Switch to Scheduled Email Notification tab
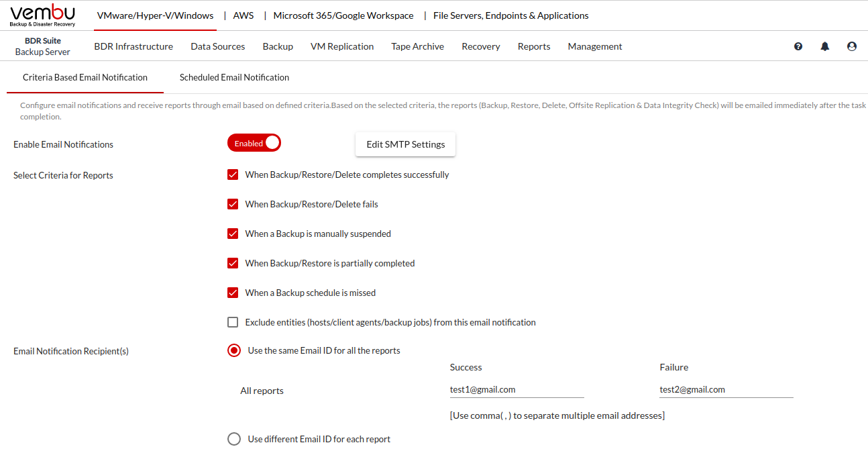868x449 pixels. [x=234, y=77]
